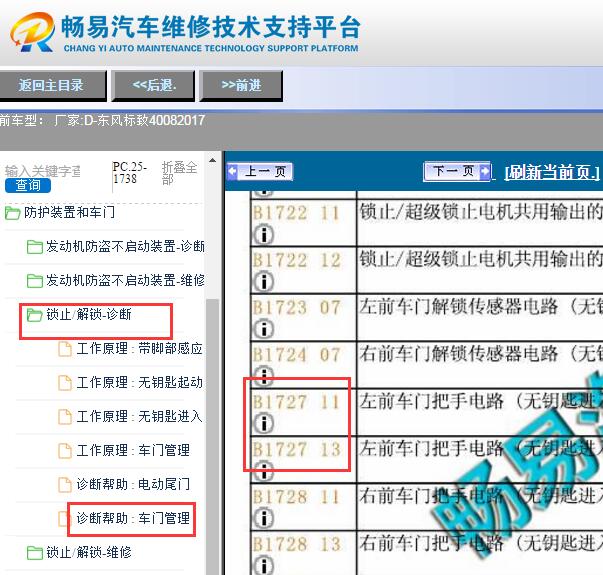Click the >>前进 forward button
Screen dimensions: 603x575
tap(241, 85)
